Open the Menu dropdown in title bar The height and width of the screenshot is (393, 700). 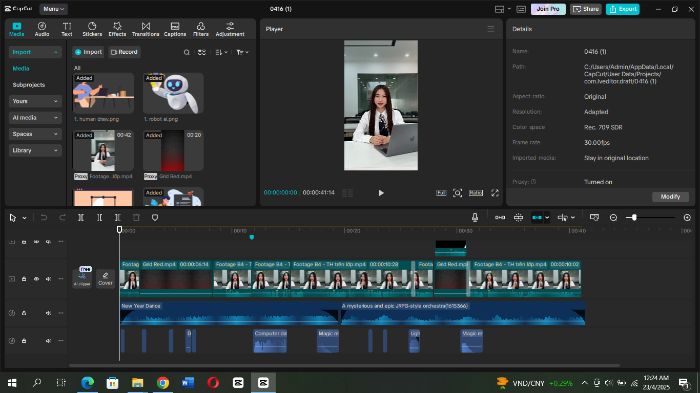[54, 9]
